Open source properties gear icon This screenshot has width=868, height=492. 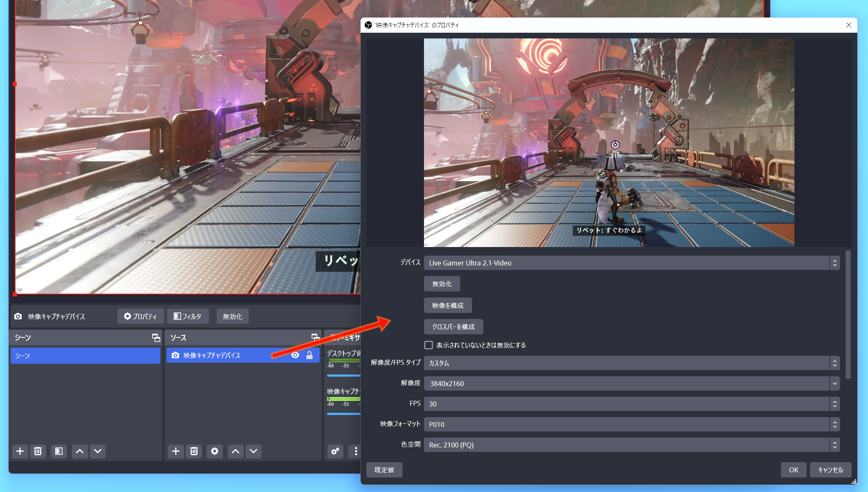click(215, 451)
